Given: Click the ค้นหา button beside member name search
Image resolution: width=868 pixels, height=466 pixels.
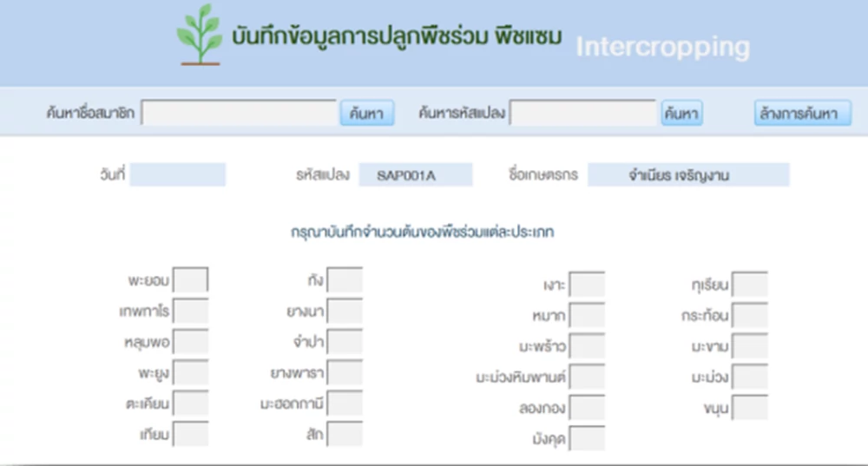Looking at the screenshot, I should [x=366, y=114].
